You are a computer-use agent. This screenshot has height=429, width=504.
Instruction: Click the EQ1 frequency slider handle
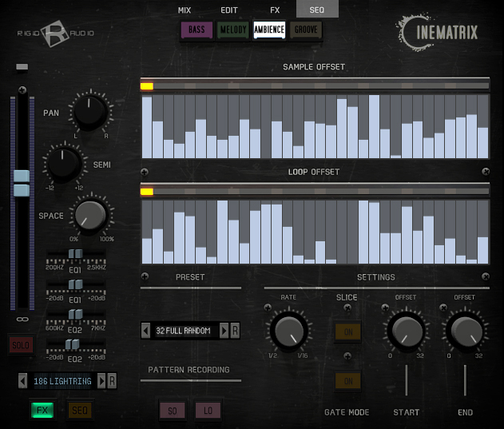point(75,254)
